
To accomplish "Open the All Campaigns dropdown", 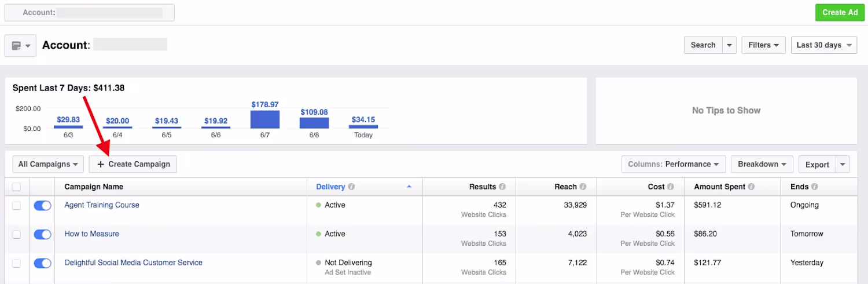I will point(48,164).
